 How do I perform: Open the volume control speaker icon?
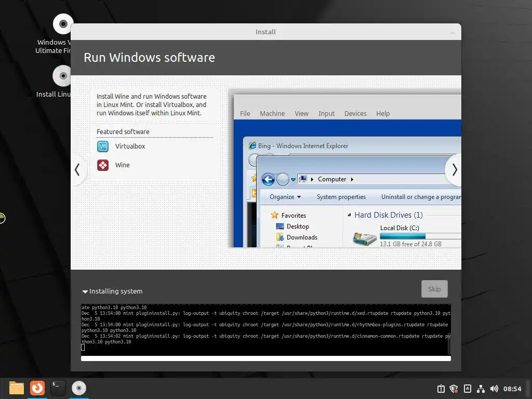[494, 389]
